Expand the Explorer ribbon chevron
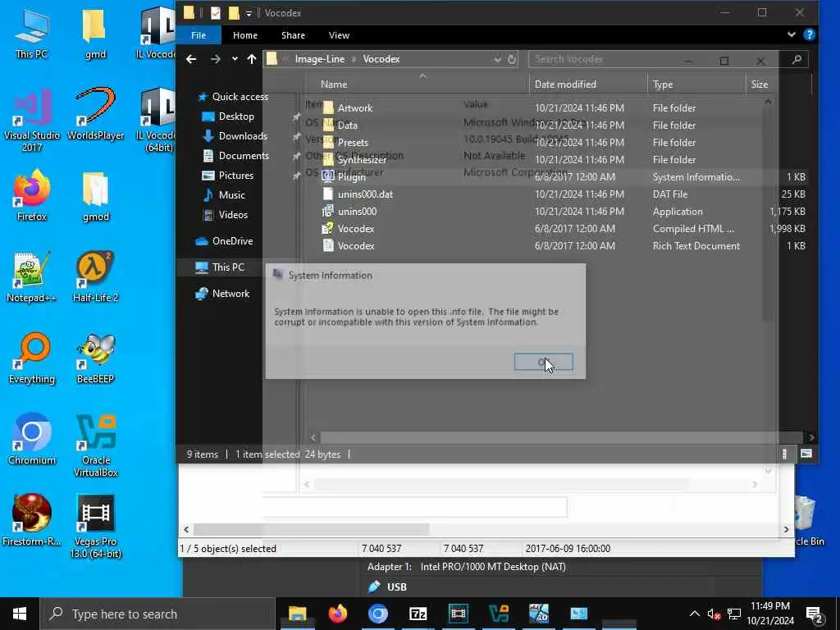This screenshot has height=630, width=840. pyautogui.click(x=792, y=34)
